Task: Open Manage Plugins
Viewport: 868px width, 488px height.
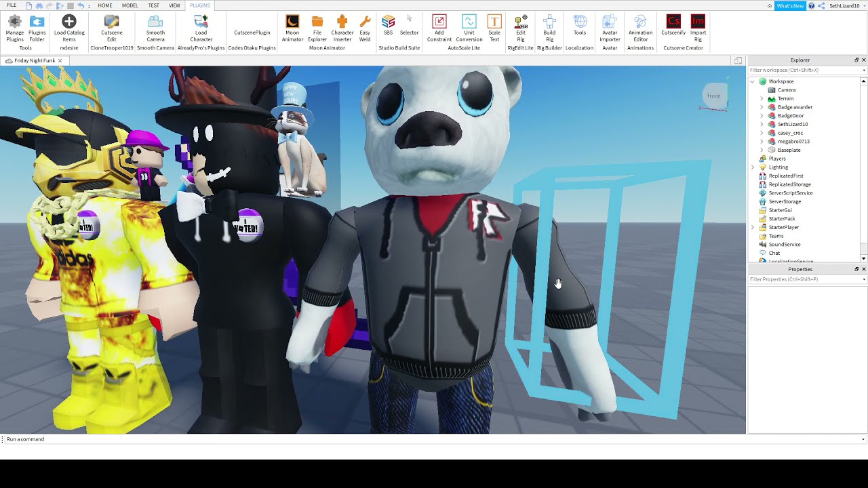Action: 14,28
